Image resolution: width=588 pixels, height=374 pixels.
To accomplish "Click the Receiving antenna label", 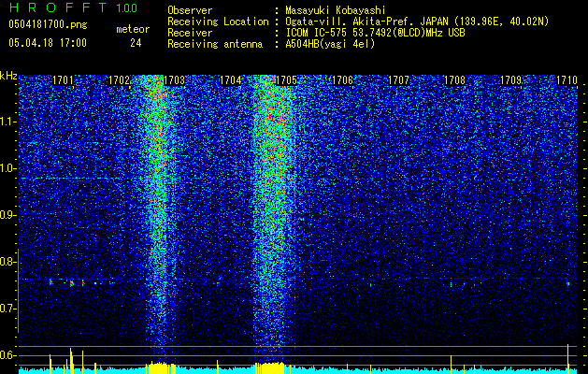I will pos(215,44).
